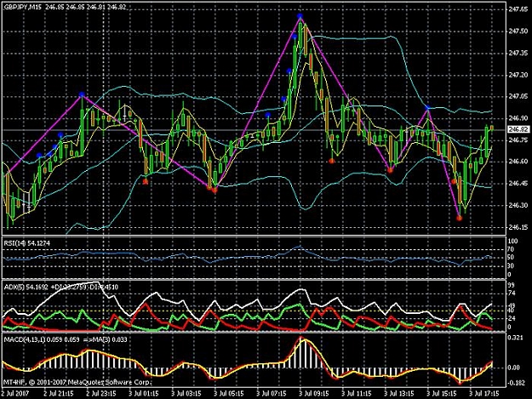The width and height of the screenshot is (532, 399).
Task: Click the 246.60 price axis label
Action: [518, 162]
